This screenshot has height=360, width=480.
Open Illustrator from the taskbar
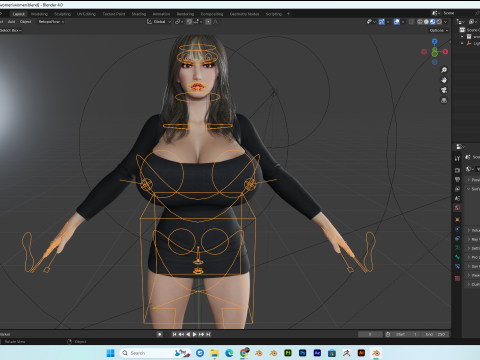[x=361, y=353]
